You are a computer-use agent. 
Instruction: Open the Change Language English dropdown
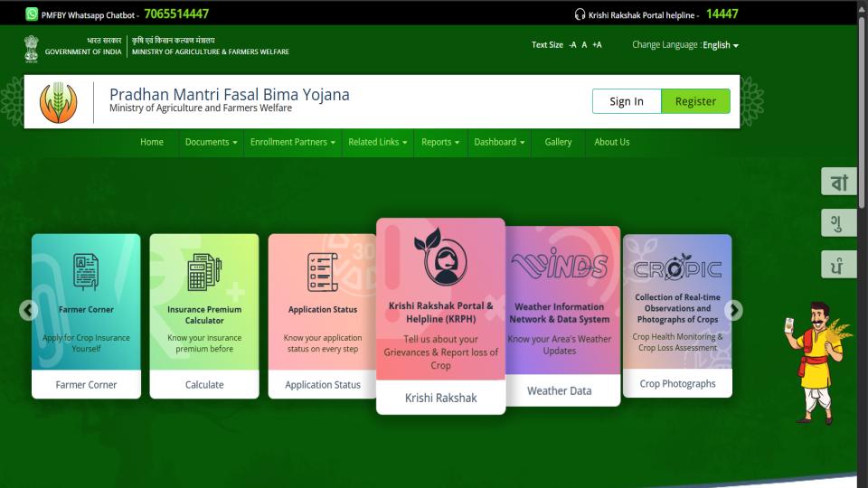[x=721, y=45]
